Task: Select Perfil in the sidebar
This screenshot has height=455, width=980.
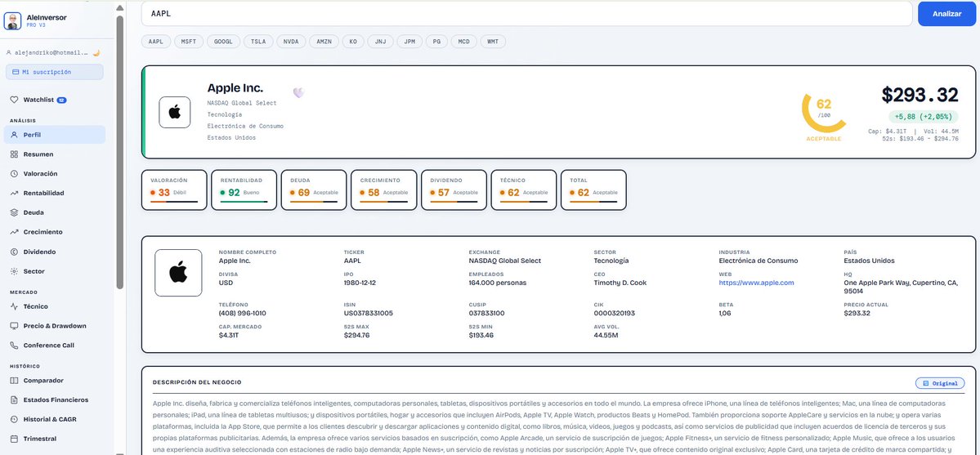Action: point(55,134)
